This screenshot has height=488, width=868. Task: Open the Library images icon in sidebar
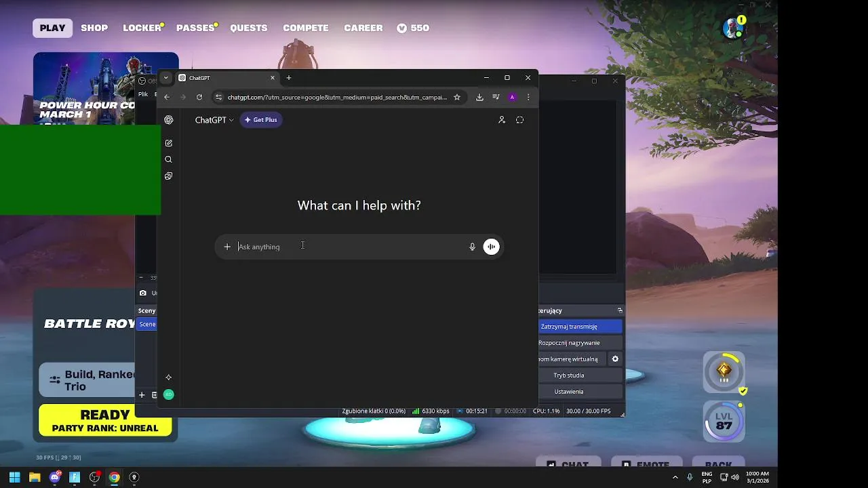tap(168, 176)
